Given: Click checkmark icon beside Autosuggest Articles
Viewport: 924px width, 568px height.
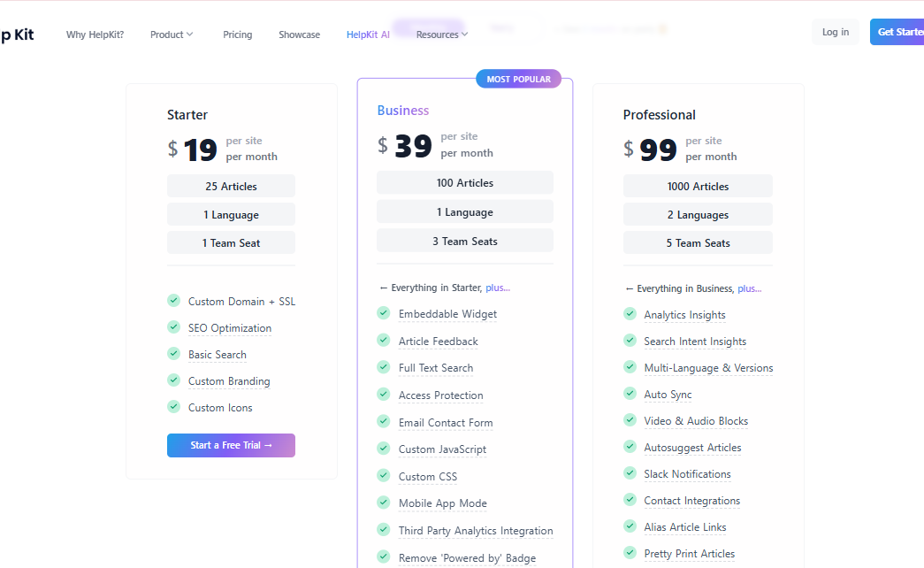Looking at the screenshot, I should pos(630,447).
